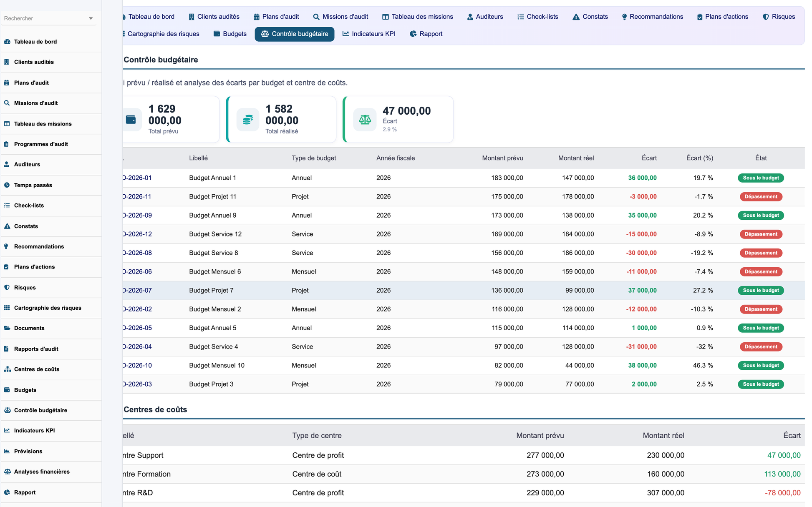Click the Check-lists sidebar list icon
The width and height of the screenshot is (812, 507).
[7, 206]
